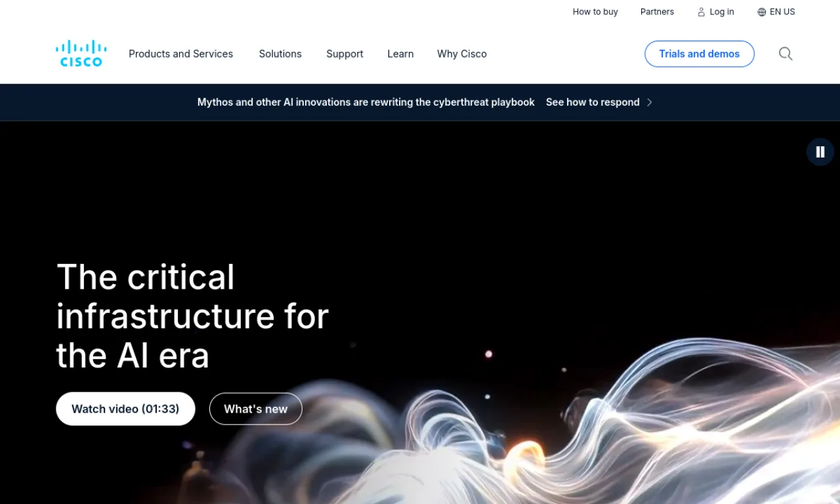The height and width of the screenshot is (504, 840).
Task: Open the Support menu
Action: coord(345,54)
